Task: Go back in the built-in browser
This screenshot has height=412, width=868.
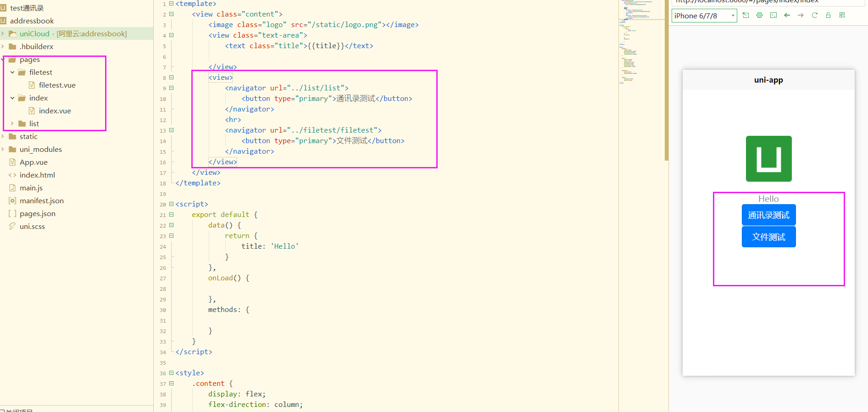Action: pos(787,15)
